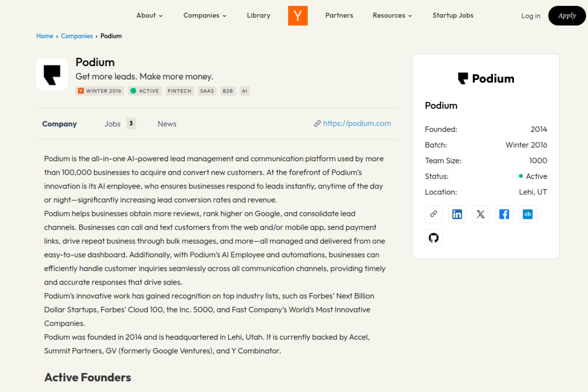Open Podium's website link icon in sidebar card
Viewport: 588px width, 392px height.
click(434, 214)
